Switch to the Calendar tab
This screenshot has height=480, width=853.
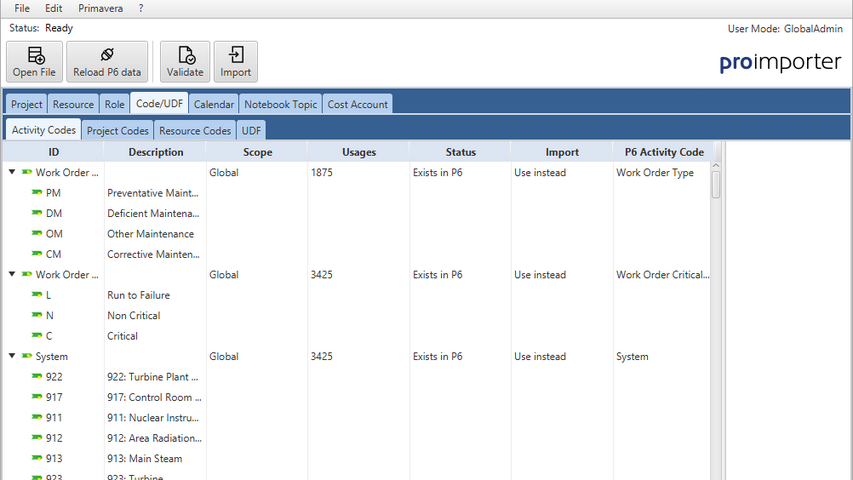pyautogui.click(x=214, y=104)
